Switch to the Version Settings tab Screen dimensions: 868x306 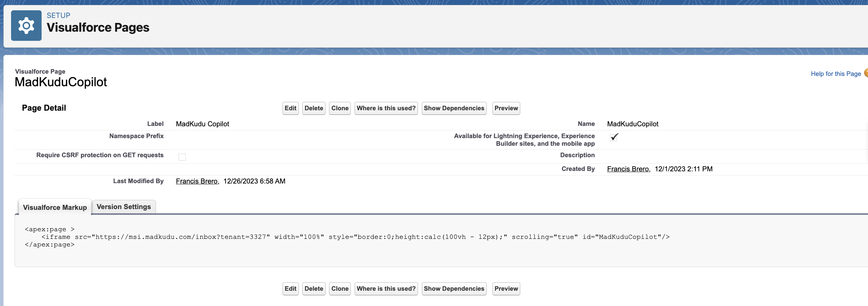click(x=124, y=207)
